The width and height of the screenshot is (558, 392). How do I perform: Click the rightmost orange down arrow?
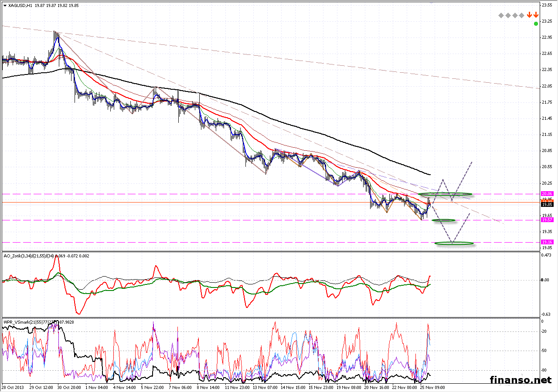[x=535, y=15]
